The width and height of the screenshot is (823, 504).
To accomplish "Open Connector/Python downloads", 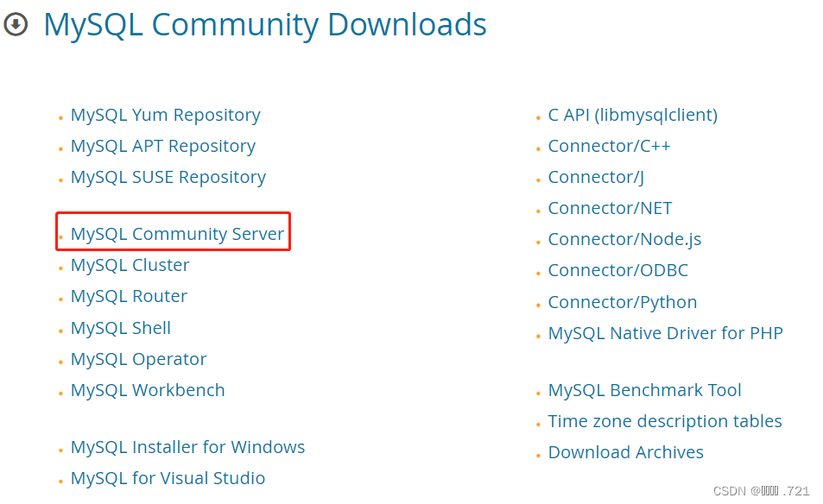I will (x=623, y=303).
